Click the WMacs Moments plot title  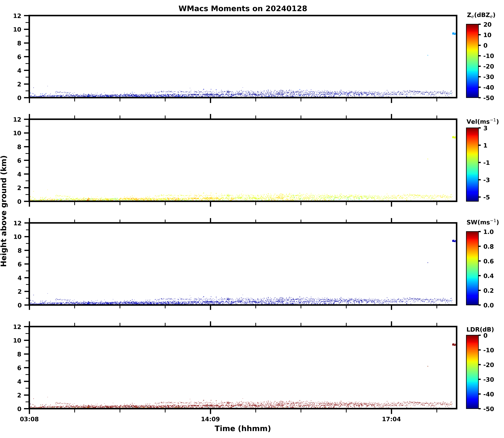pos(243,9)
